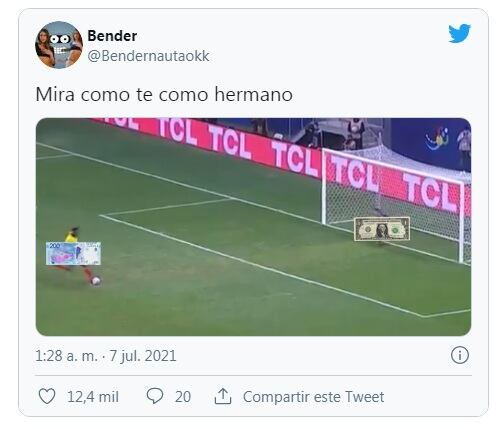Image resolution: width=503 pixels, height=429 pixels.
Task: Click the share upload arrow icon
Action: click(x=223, y=396)
